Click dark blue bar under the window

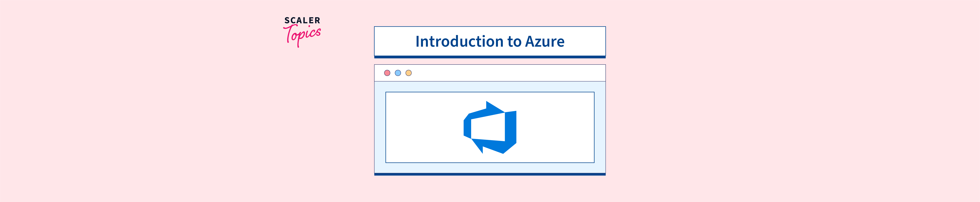[x=490, y=174]
